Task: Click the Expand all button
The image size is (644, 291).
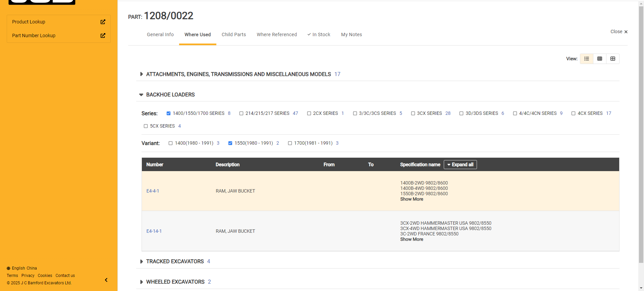Action: coord(460,164)
